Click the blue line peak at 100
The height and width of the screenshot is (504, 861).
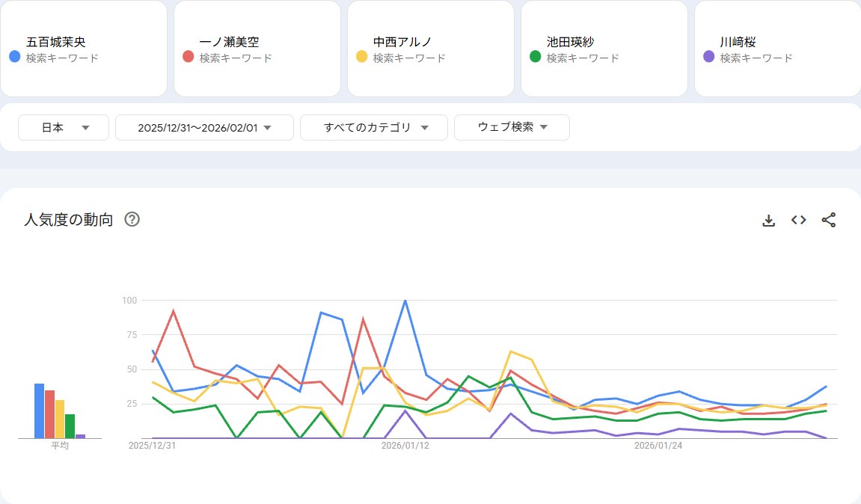[405, 301]
